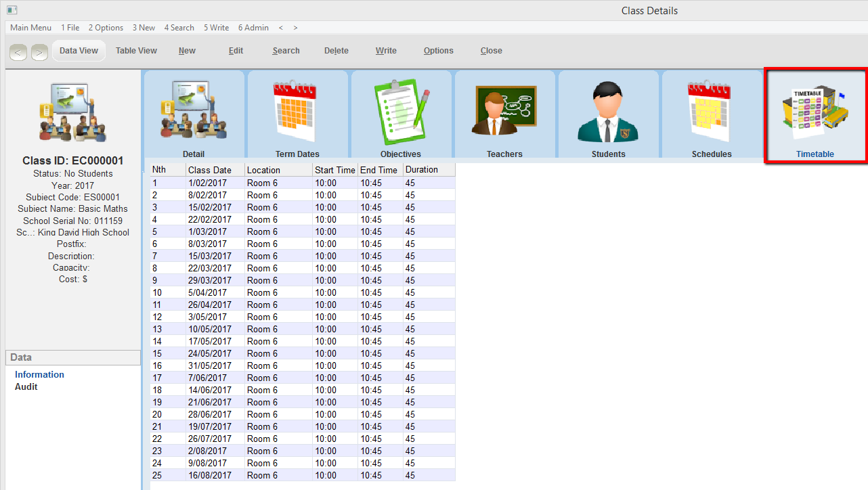Viewport: 868px width, 490px height.
Task: Open the Students icon tab
Action: [608, 114]
